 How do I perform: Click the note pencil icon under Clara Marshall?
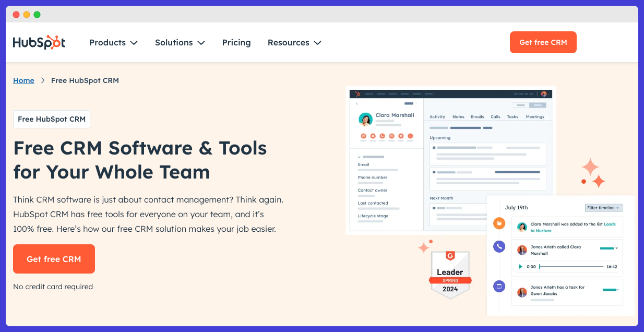click(x=363, y=136)
